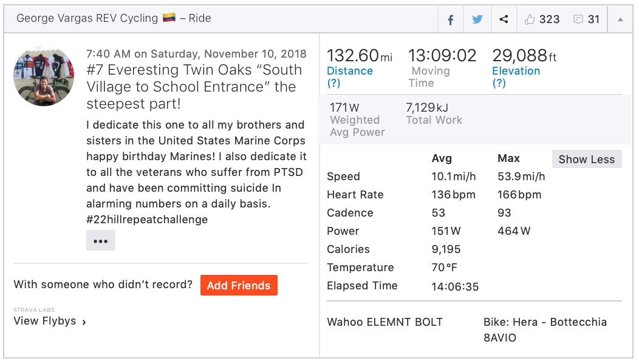Open the generic share icon
Viewport: 639px width, 364px height.
pyautogui.click(x=504, y=19)
